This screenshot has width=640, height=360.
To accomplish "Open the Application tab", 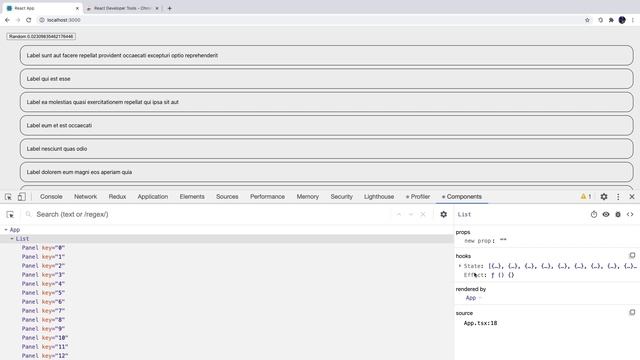I will 153,197.
